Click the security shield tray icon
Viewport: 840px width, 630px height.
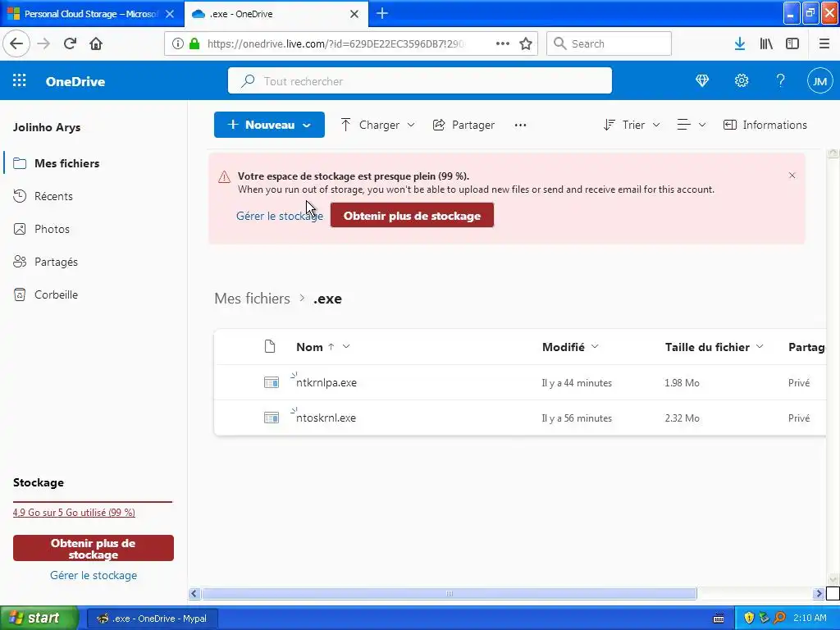[749, 619]
